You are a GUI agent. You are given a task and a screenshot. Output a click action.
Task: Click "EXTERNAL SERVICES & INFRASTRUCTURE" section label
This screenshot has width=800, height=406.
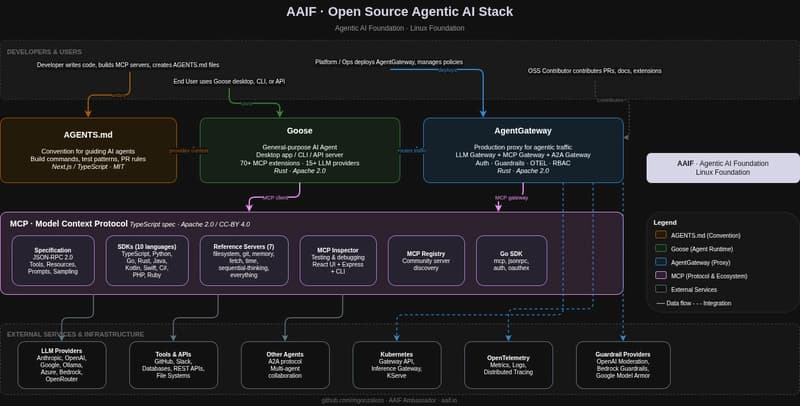coord(76,334)
